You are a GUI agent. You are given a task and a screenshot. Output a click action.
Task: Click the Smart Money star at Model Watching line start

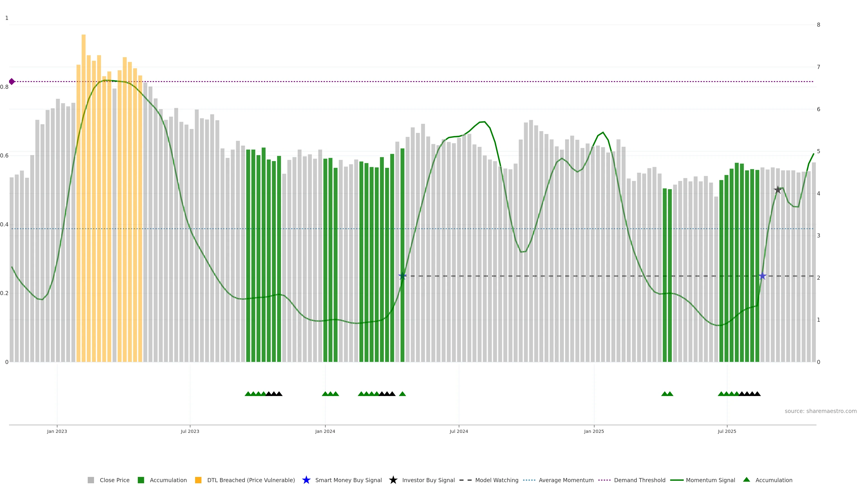402,276
